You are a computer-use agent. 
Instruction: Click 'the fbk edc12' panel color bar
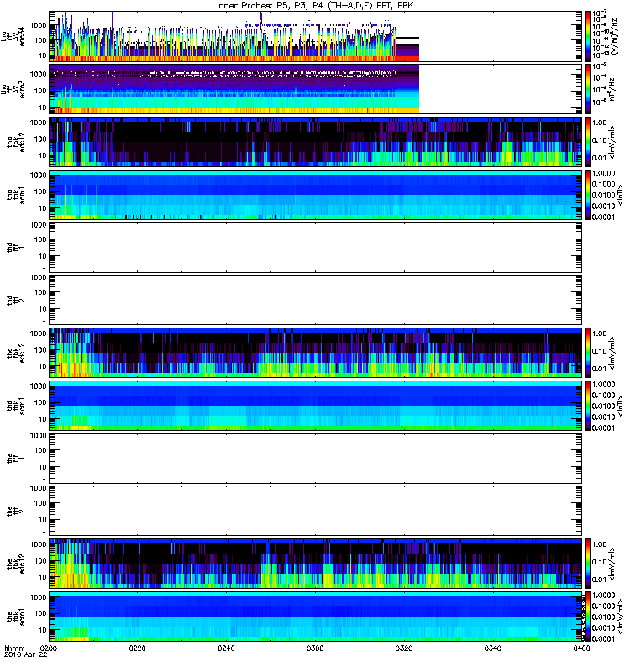tap(588, 564)
